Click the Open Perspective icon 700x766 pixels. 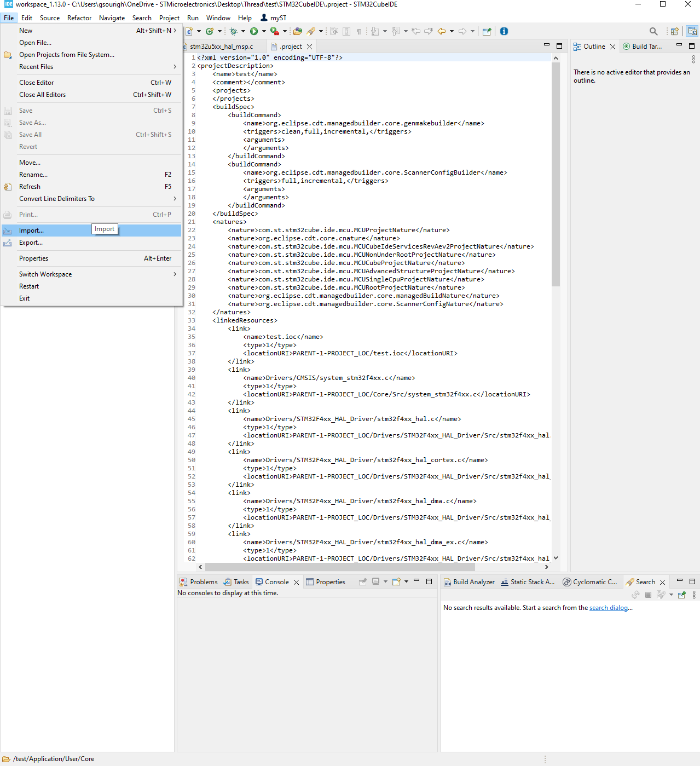coord(674,31)
